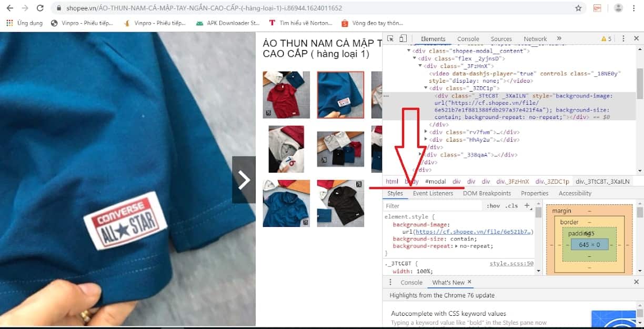Image resolution: width=644 pixels, height=329 pixels.
Task: Open the cf.shopee.vn background-image URL link
Action: 474,232
